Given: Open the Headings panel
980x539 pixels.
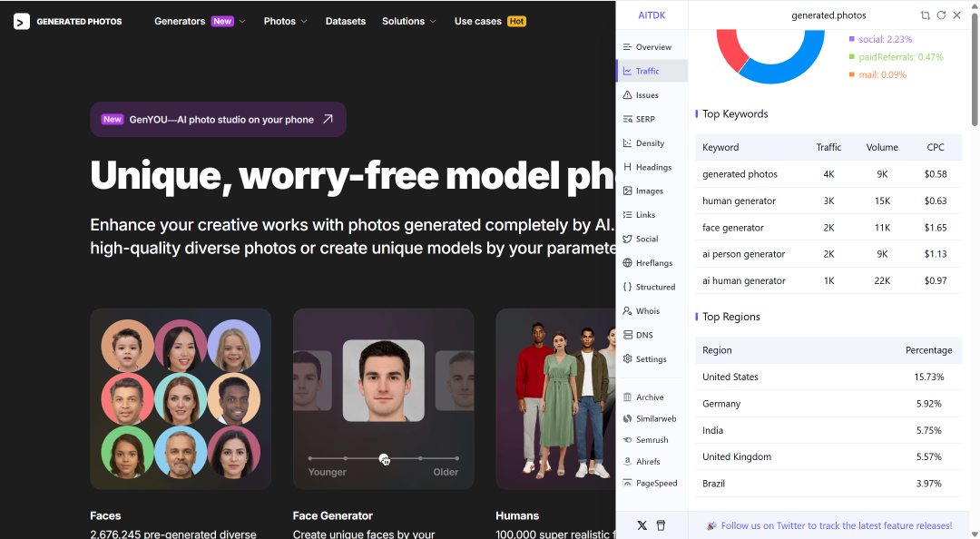Looking at the screenshot, I should pyautogui.click(x=652, y=167).
